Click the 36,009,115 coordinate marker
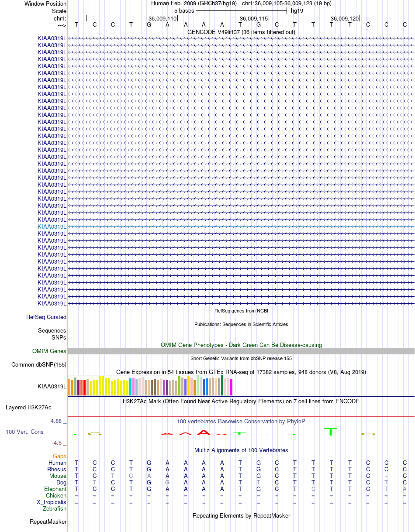Screen dimensions: 415x532 point(254,18)
